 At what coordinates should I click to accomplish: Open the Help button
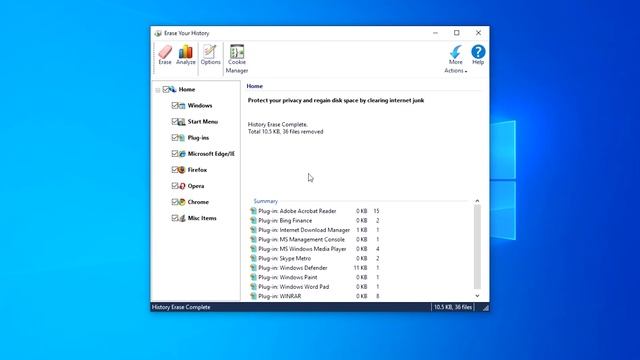478,55
